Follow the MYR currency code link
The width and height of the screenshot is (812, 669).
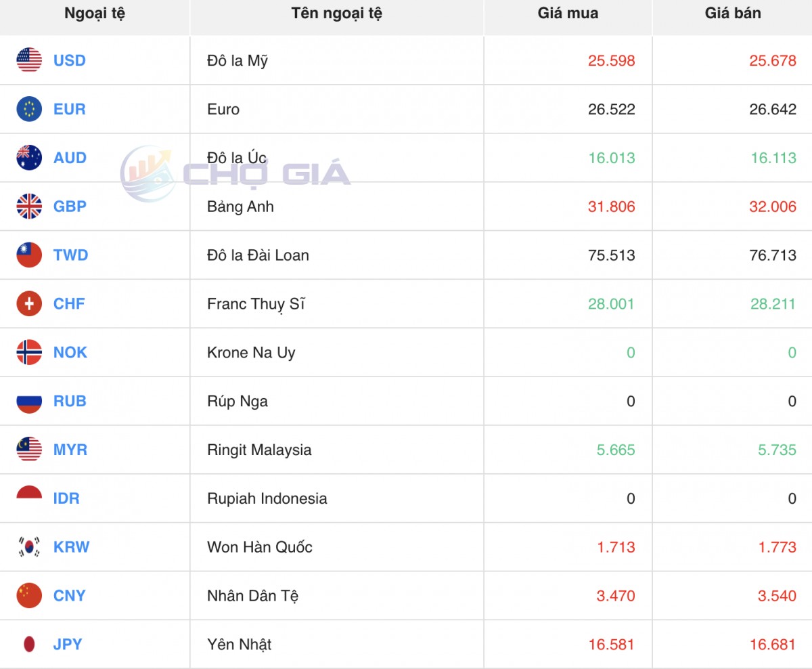click(x=70, y=450)
